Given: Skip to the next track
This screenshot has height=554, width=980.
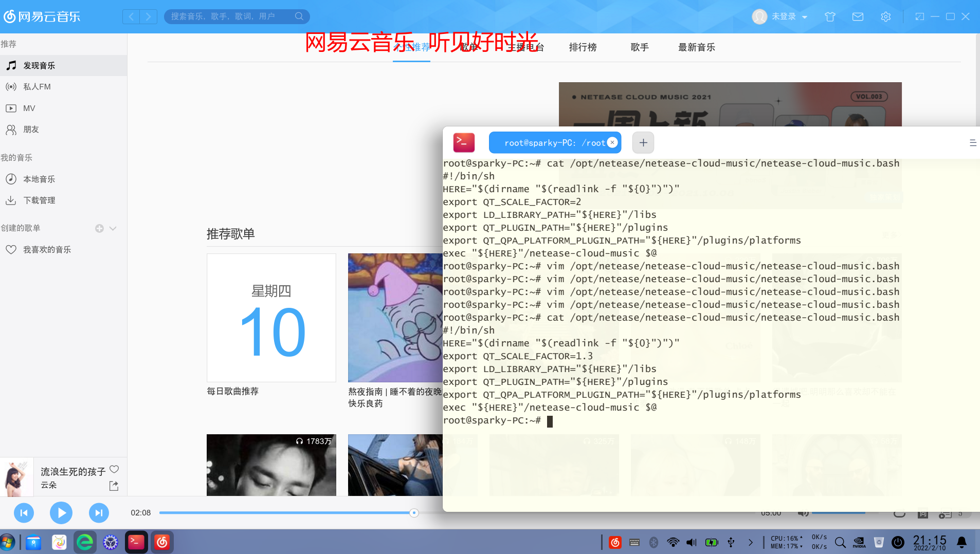Looking at the screenshot, I should 99,513.
